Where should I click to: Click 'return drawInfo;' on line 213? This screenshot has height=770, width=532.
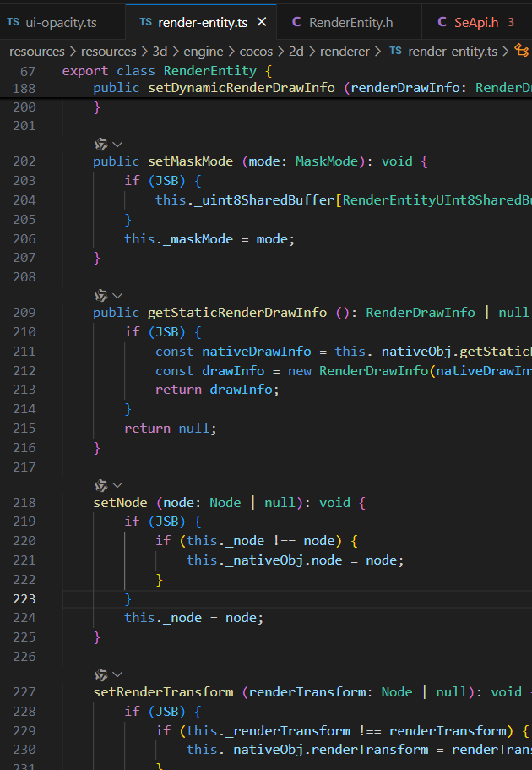217,390
